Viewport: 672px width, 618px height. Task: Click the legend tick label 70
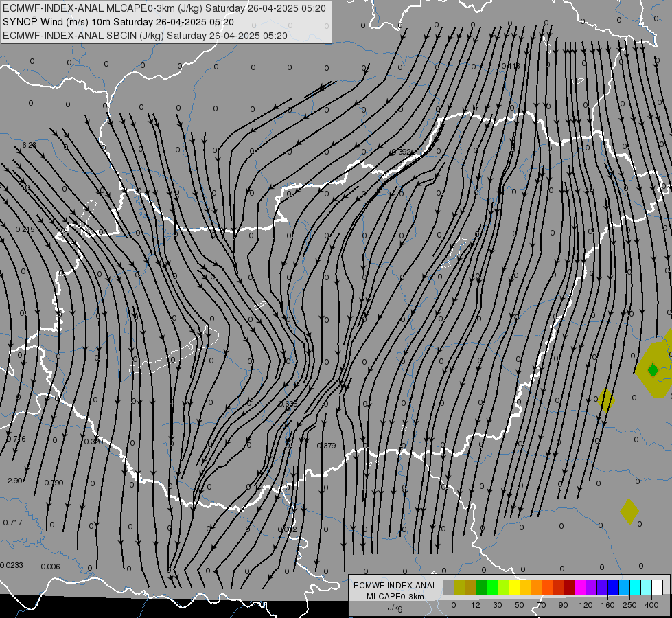(542, 605)
